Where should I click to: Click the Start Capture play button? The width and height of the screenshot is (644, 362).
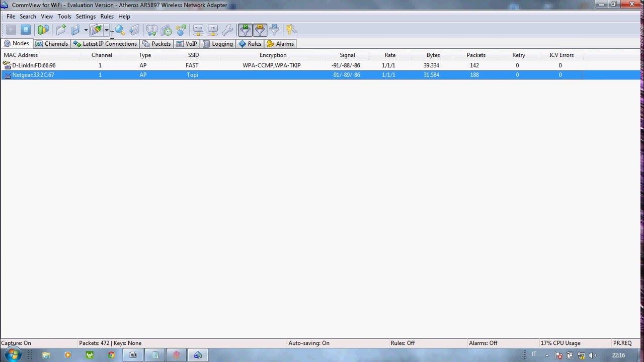11,30
